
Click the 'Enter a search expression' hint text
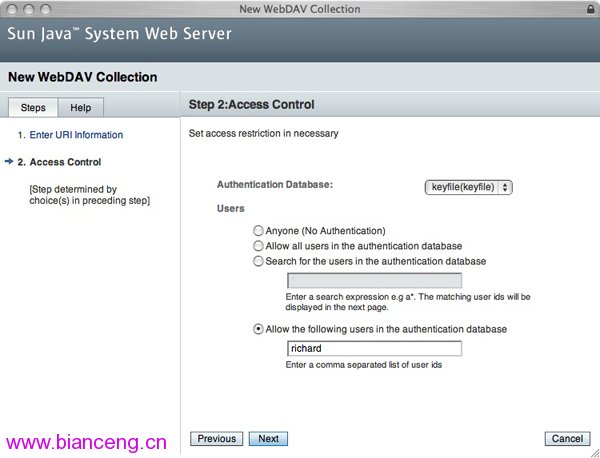point(408,302)
